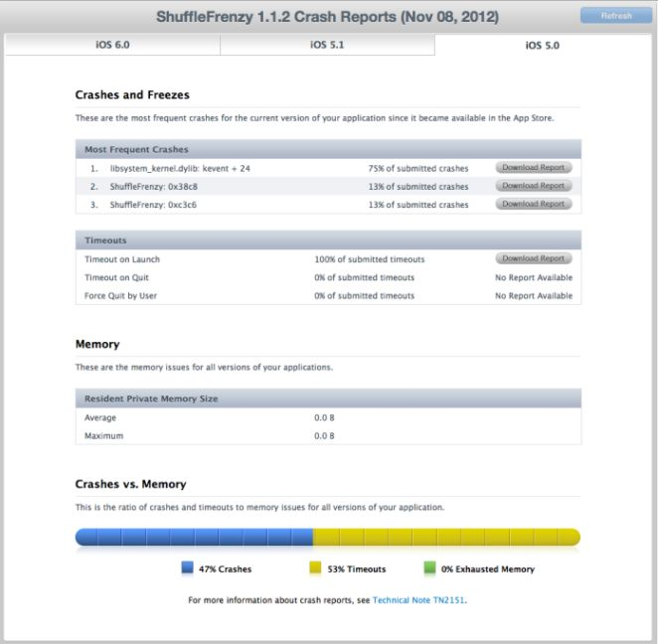Click '100% of submitted timeouts' value
This screenshot has height=644, width=658.
point(370,259)
